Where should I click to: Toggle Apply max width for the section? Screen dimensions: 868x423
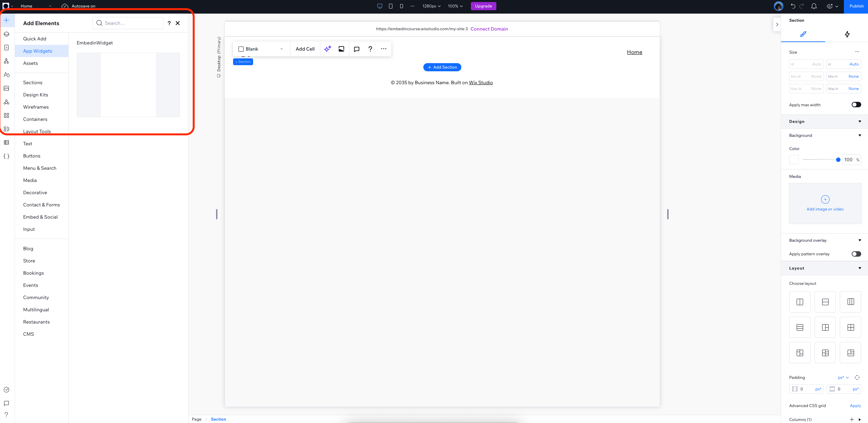pos(856,104)
